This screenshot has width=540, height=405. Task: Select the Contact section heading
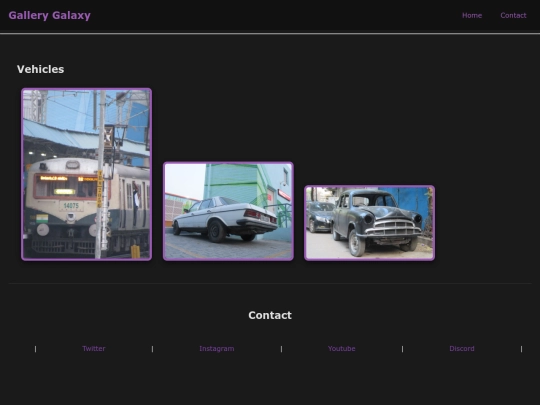tap(270, 315)
